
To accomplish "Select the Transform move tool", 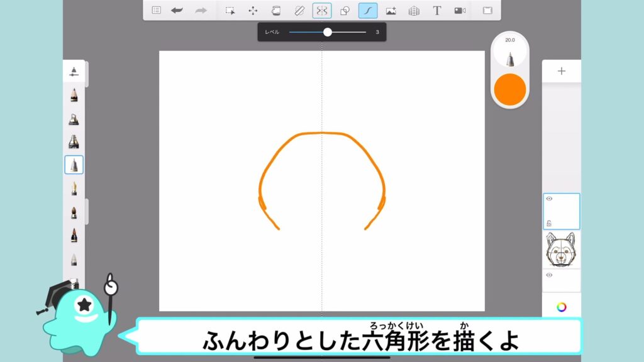I will click(x=253, y=10).
